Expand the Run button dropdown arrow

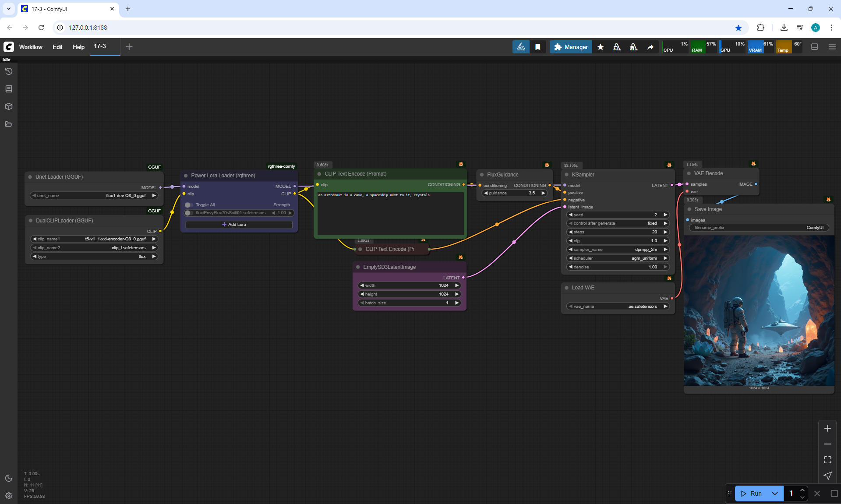point(775,493)
